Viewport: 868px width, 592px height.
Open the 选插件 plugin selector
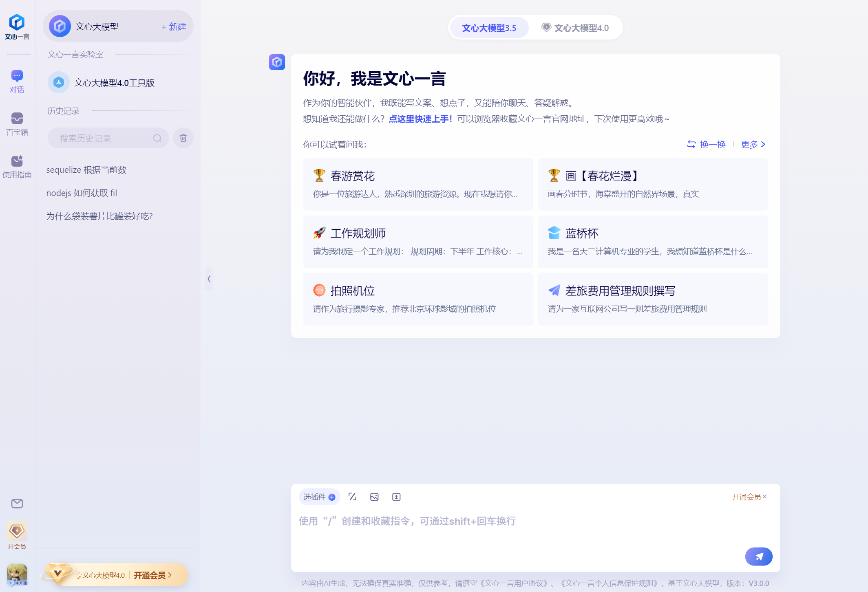pyautogui.click(x=319, y=497)
